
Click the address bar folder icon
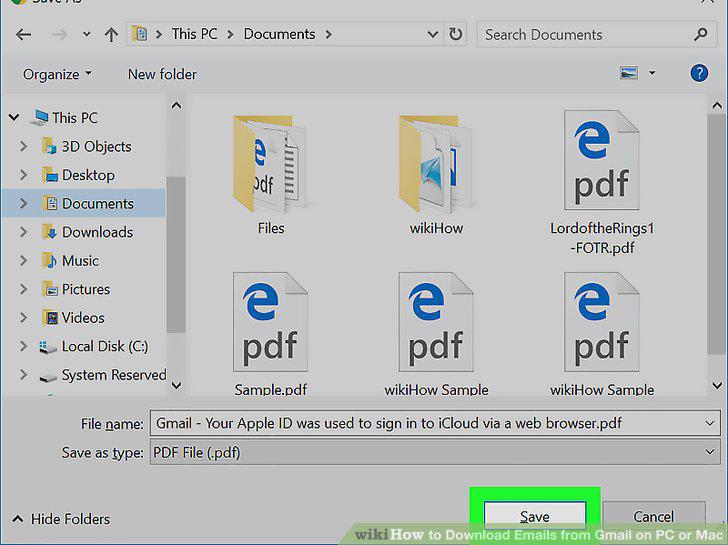pos(139,34)
